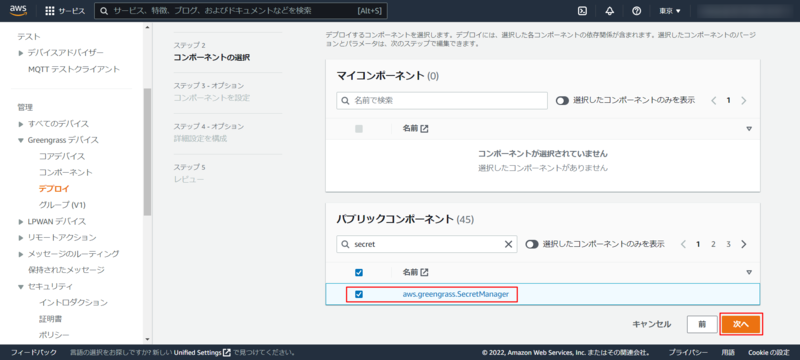Focus the 名前で検索 field in マイコンポーネント
This screenshot has height=360, width=800.
point(442,101)
